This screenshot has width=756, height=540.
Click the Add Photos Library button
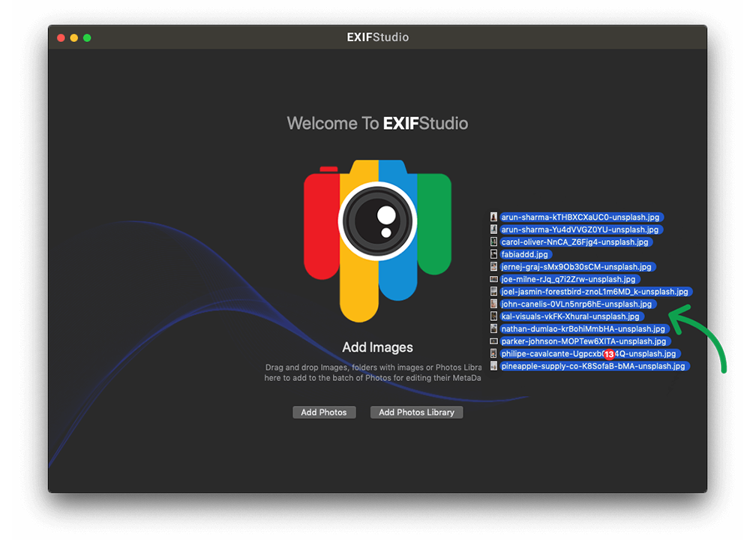point(416,412)
